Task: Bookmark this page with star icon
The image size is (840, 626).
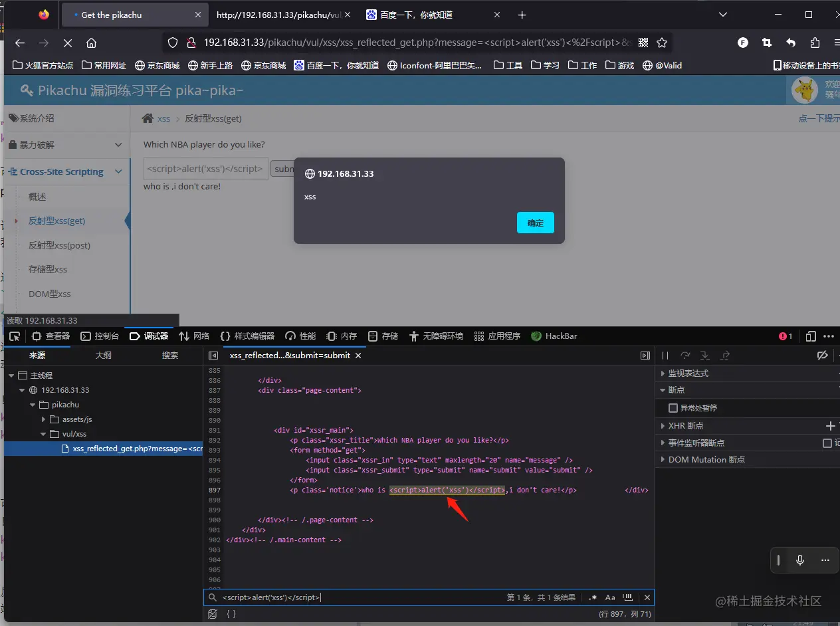Action: [662, 43]
